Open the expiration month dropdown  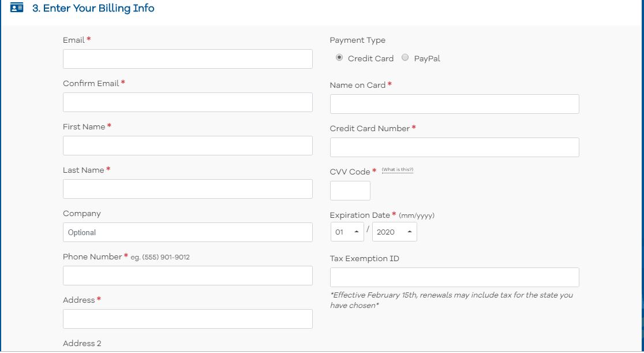[347, 232]
